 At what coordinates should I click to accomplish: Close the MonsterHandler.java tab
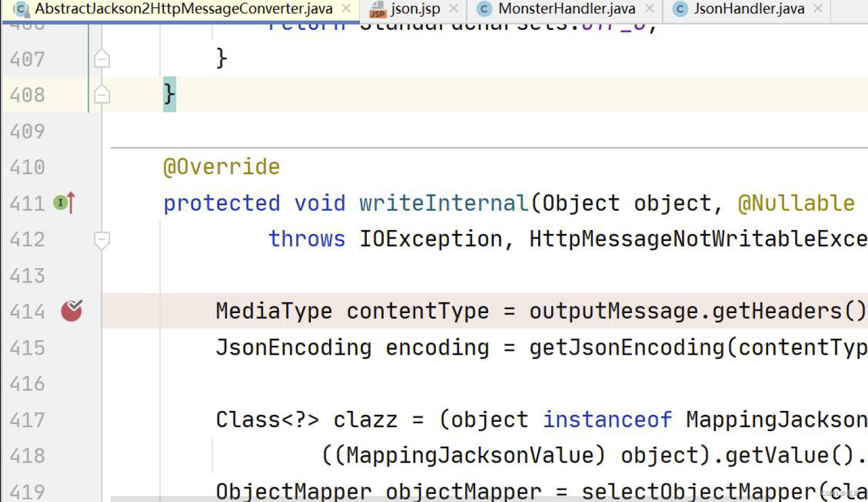tap(649, 8)
